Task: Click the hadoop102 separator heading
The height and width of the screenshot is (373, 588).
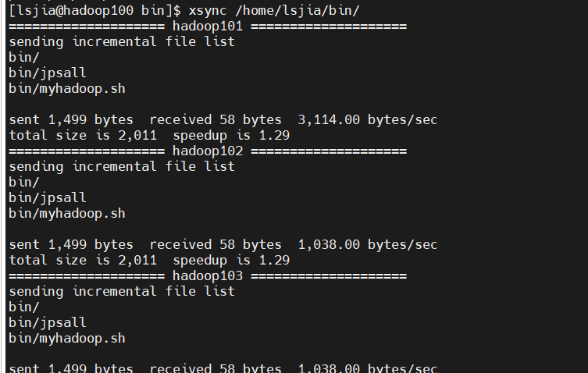Action: (x=208, y=151)
